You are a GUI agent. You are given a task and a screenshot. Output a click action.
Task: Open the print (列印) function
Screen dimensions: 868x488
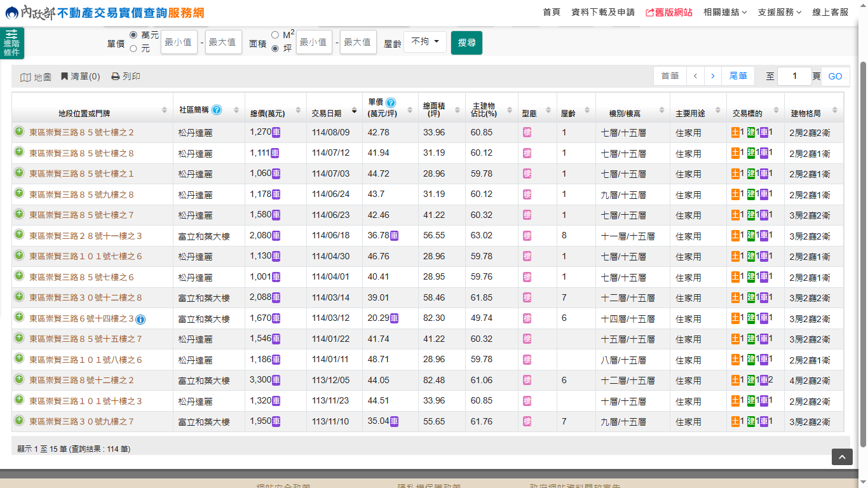126,76
